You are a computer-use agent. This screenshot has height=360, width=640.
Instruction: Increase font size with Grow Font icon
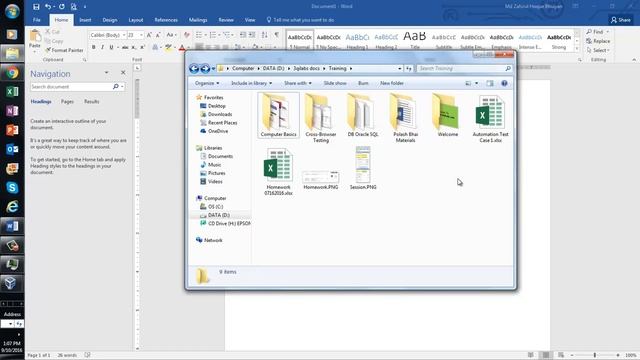(149, 35)
